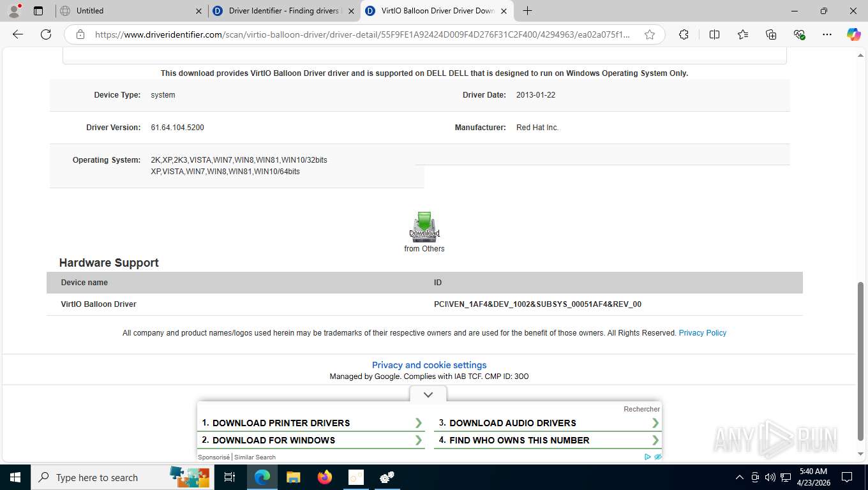This screenshot has width=868, height=490.
Task: Click the Similar Search ad label
Action: (x=255, y=457)
